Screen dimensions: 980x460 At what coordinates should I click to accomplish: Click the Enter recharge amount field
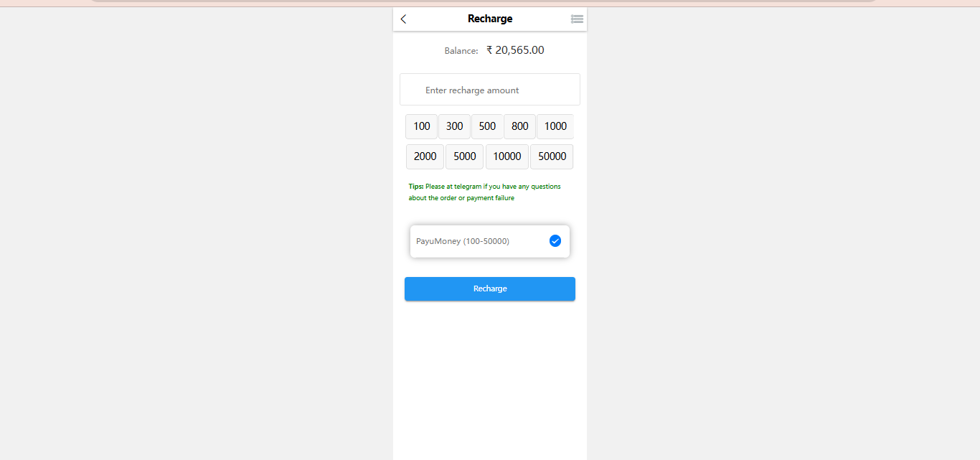click(490, 90)
